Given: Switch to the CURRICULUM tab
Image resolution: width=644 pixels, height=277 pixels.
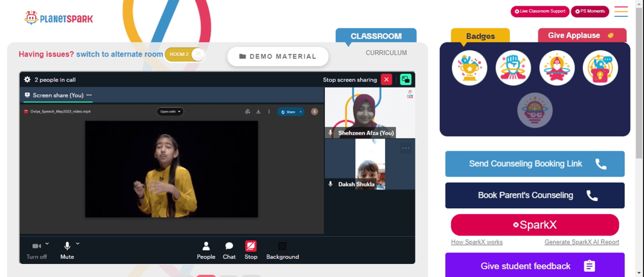Looking at the screenshot, I should 386,53.
